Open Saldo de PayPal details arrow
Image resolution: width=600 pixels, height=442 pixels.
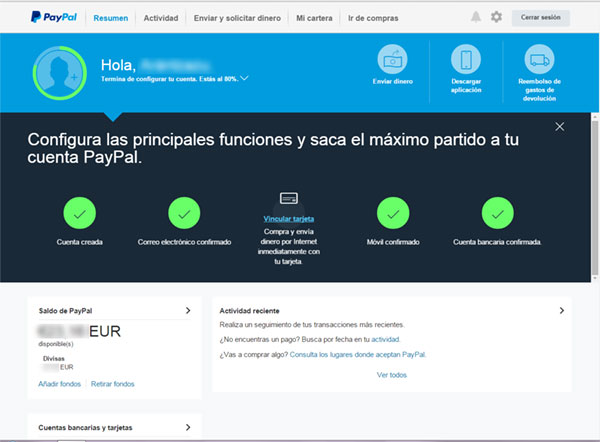tap(188, 310)
